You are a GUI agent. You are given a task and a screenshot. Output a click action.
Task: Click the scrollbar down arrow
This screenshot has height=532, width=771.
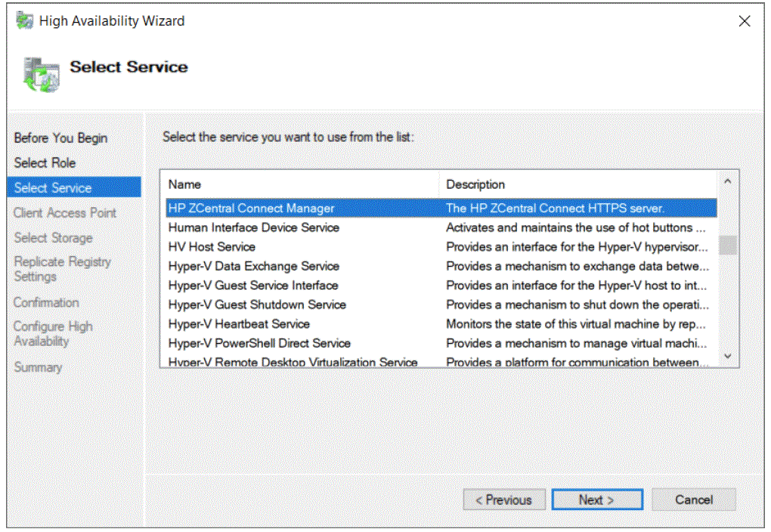click(726, 356)
